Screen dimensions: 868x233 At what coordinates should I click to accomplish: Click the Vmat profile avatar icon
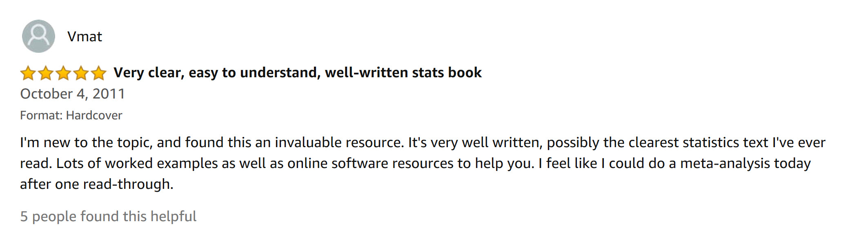(38, 36)
